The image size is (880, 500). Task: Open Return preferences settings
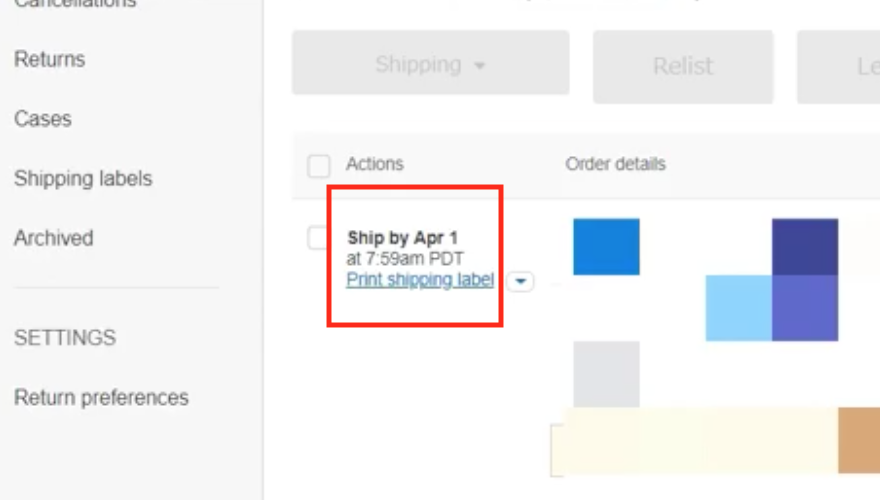tap(101, 397)
